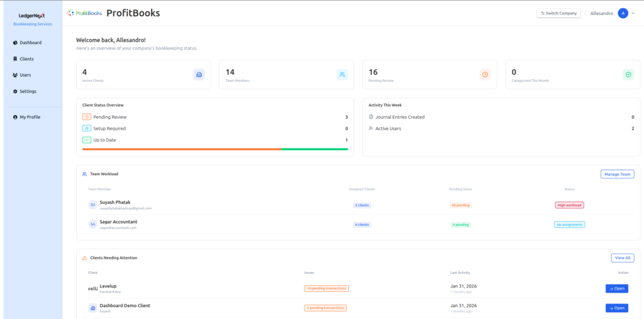Viewport: 644px width, 319px height.
Task: Click the 'Up to Date' row label
Action: 105,140
